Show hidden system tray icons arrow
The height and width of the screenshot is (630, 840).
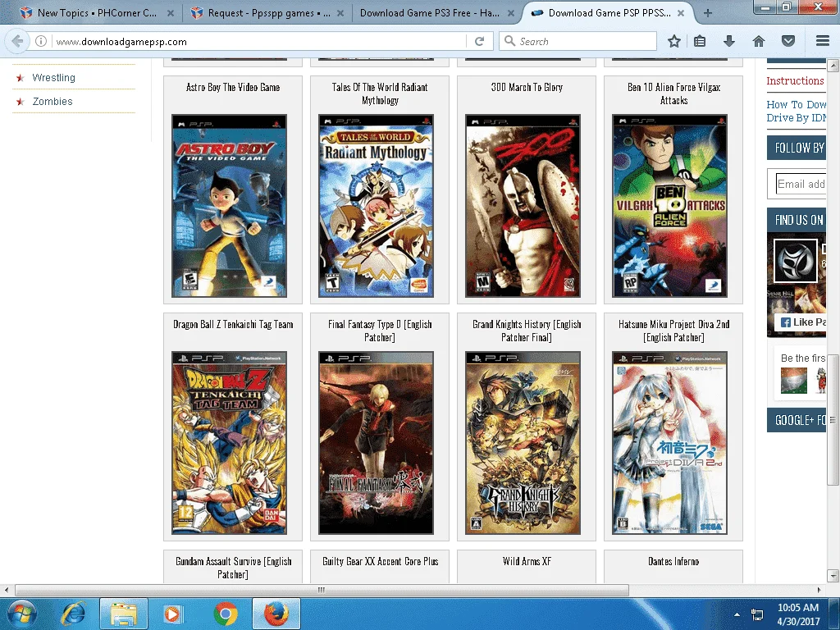[737, 614]
